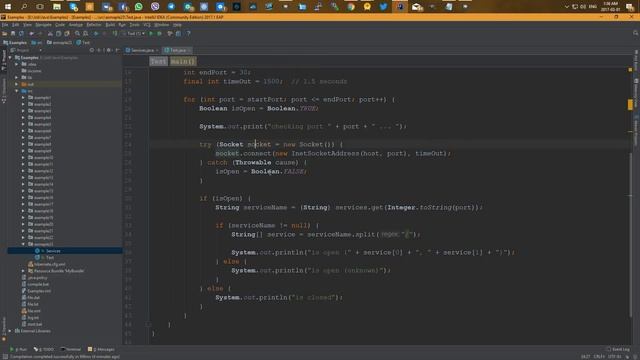Click the editor vertical scrollbar
This screenshot has height=360, width=640.
[x=630, y=235]
